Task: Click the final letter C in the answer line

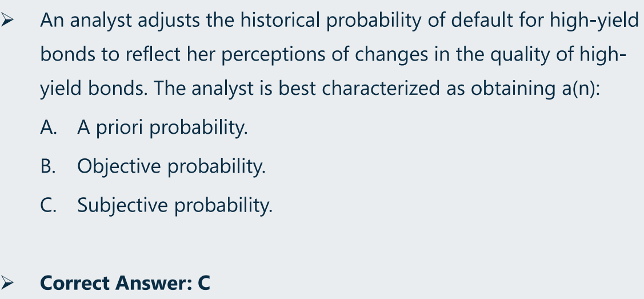Action: coord(204,282)
